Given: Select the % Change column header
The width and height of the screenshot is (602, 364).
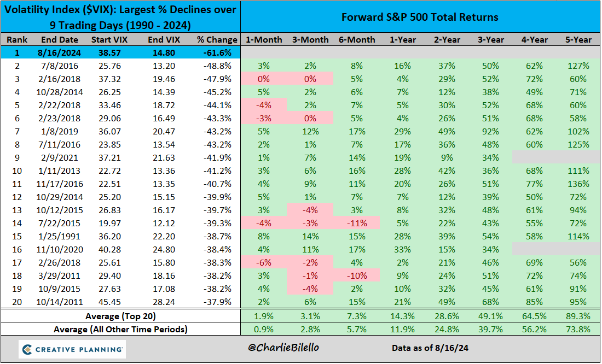Looking at the screenshot, I should (217, 40).
